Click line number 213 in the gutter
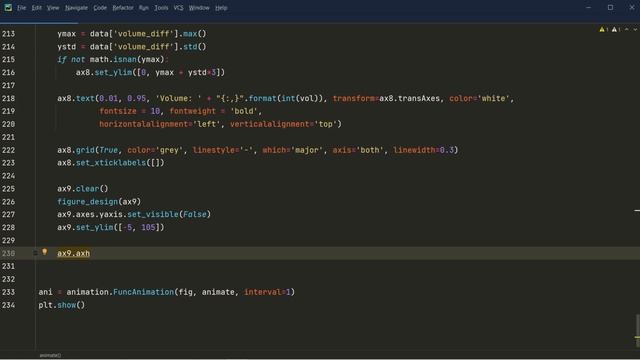 click(x=8, y=34)
